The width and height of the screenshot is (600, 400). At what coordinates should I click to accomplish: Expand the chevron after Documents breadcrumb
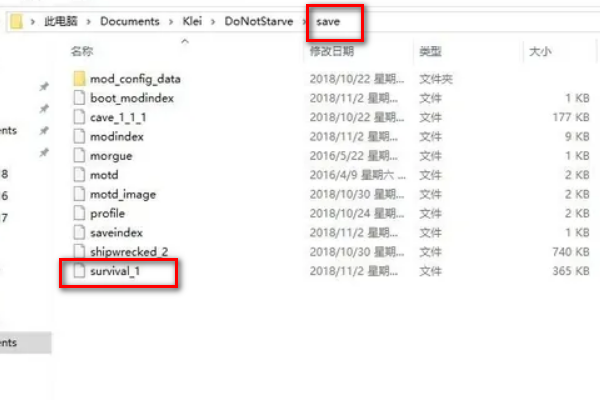(171, 22)
